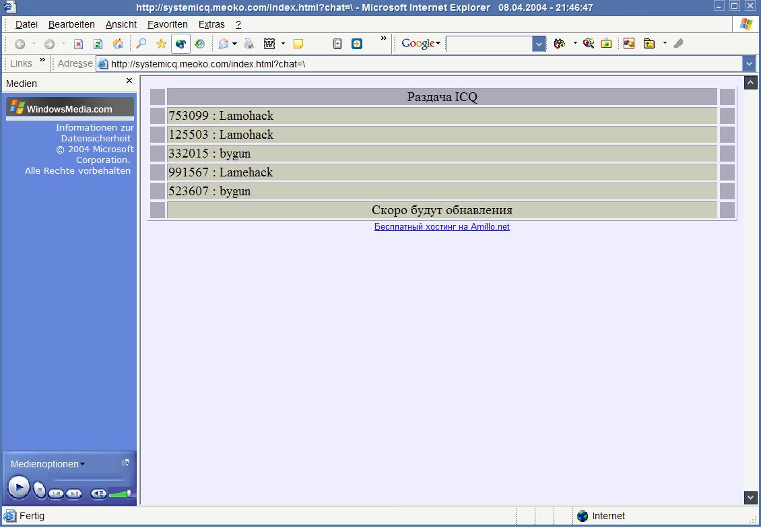Click the Home page toolbar icon

coord(118,44)
